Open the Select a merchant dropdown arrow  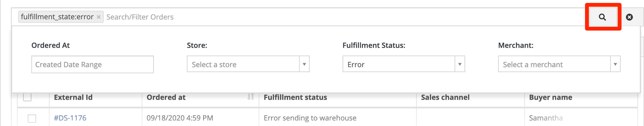(x=615, y=64)
